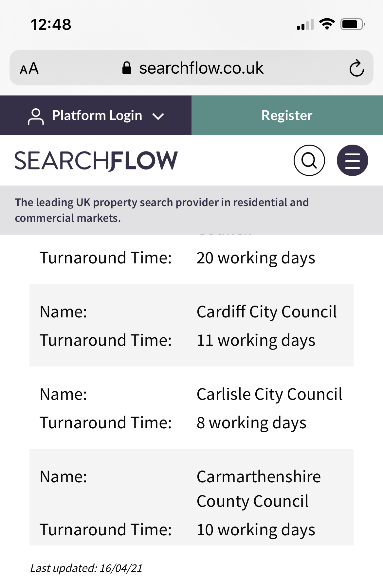Click the leading UK property search tagline

162,210
